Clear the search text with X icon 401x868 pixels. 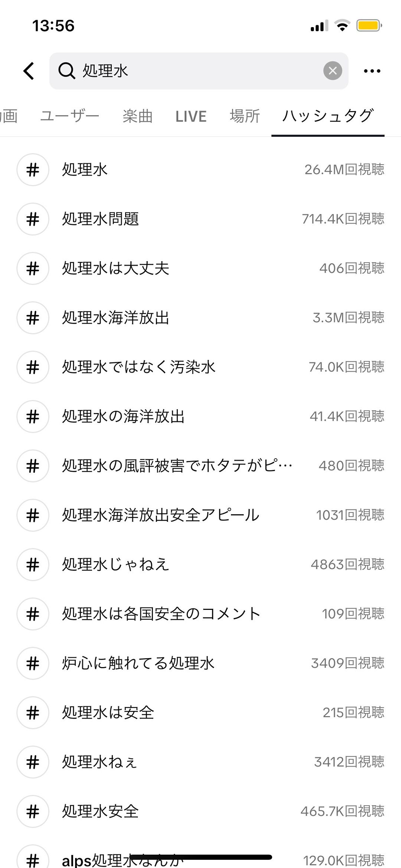click(332, 71)
